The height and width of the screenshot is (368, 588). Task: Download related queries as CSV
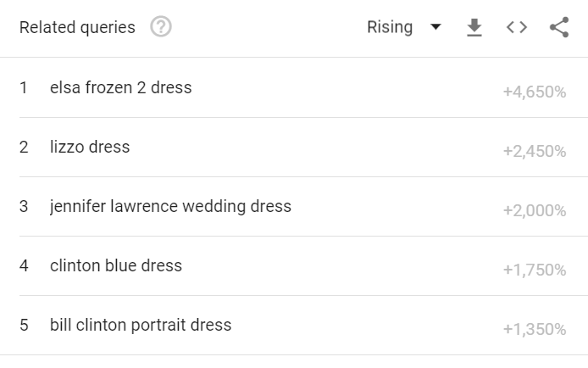pos(474,27)
